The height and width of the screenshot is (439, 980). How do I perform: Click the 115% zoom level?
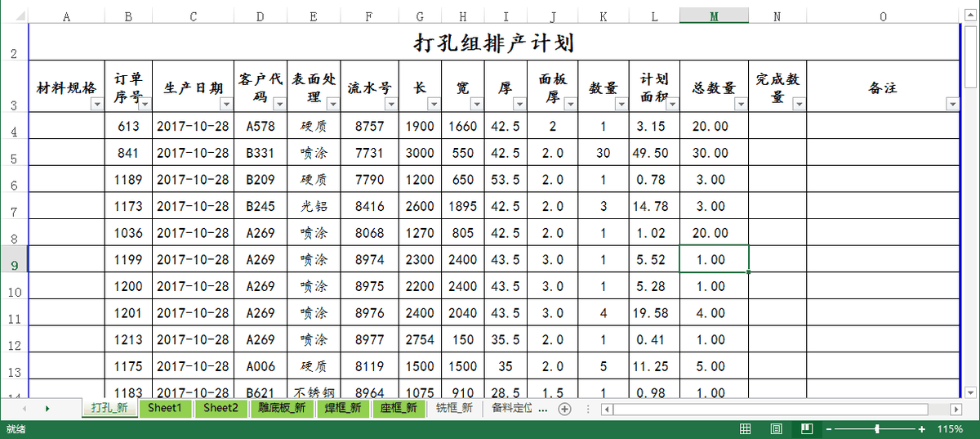point(950,429)
